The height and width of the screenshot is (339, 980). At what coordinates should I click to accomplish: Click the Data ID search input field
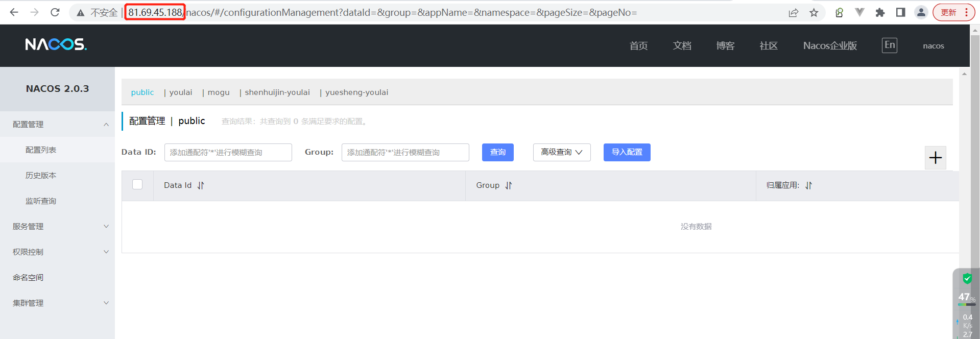pos(228,152)
